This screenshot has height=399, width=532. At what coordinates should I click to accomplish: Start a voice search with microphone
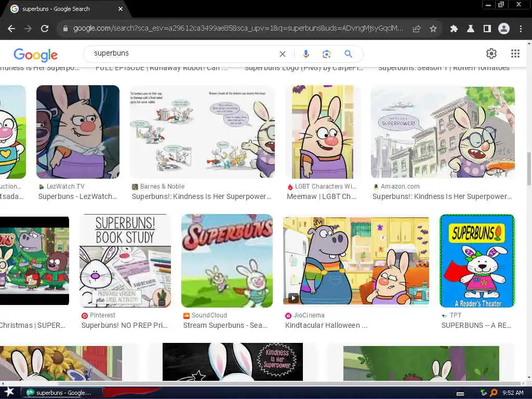[x=305, y=54]
